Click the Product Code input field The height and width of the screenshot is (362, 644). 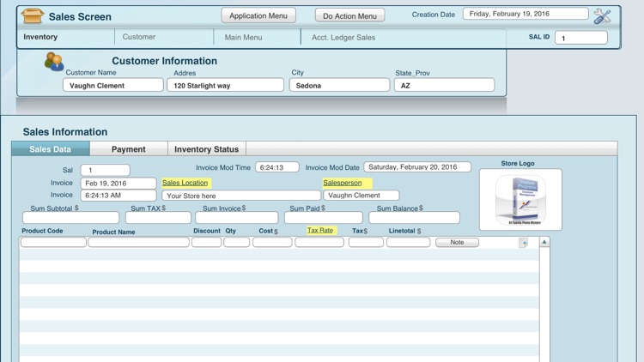pos(53,243)
